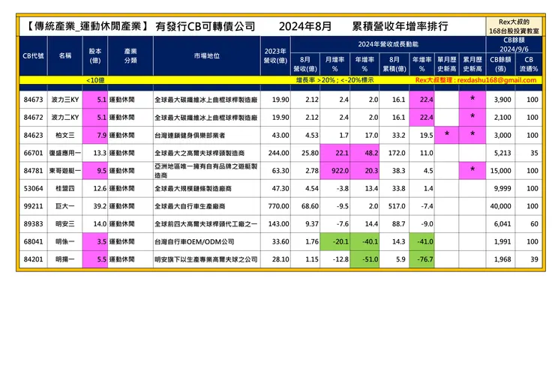Click the green yearly growth cell -51.0
Viewport: 555px width, 392px height.
pyautogui.click(x=364, y=259)
